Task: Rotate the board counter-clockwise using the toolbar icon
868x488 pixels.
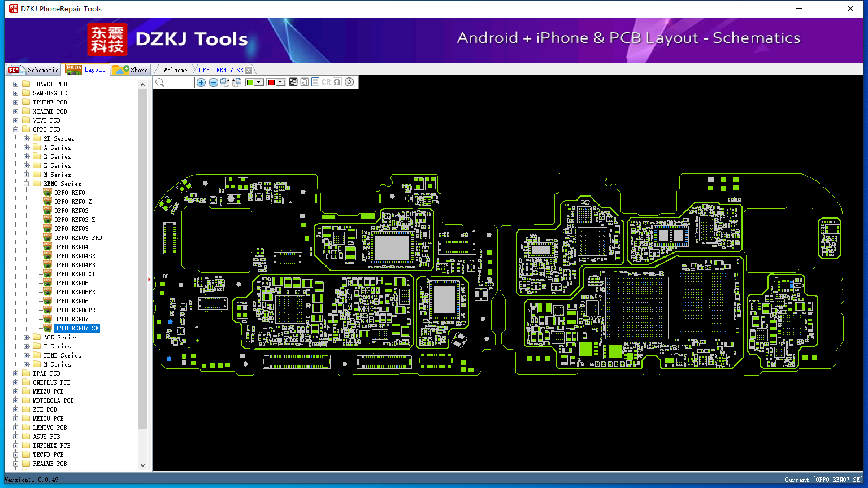Action: click(237, 82)
